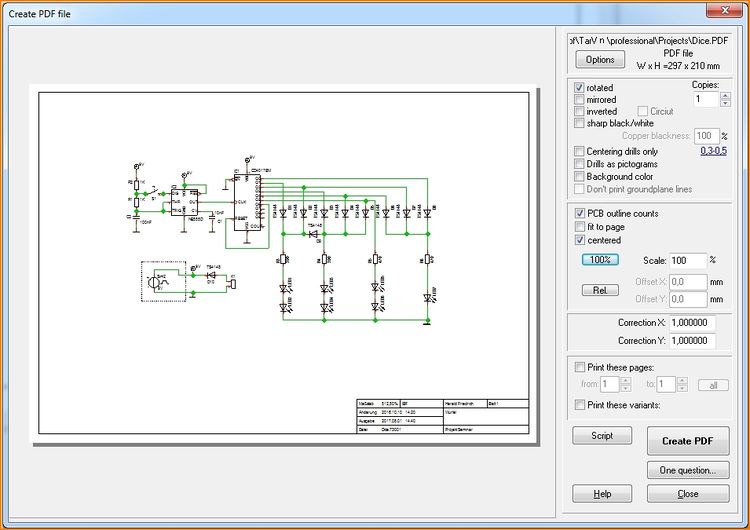Check Print these pages option
This screenshot has width=750, height=530.
[579, 366]
